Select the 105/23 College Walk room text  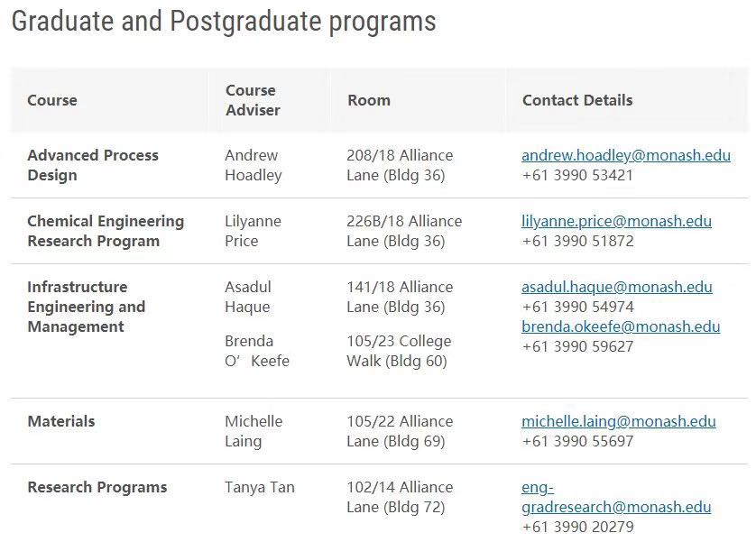coord(399,351)
